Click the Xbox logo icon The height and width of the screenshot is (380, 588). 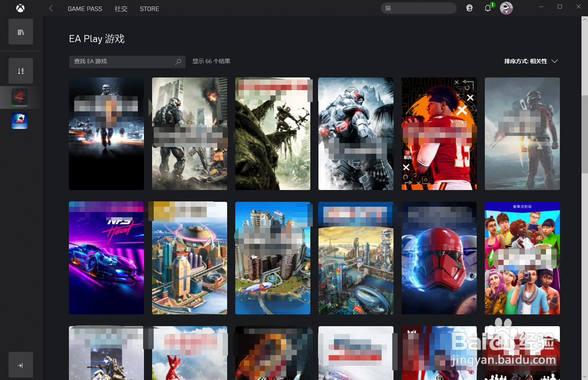20,8
